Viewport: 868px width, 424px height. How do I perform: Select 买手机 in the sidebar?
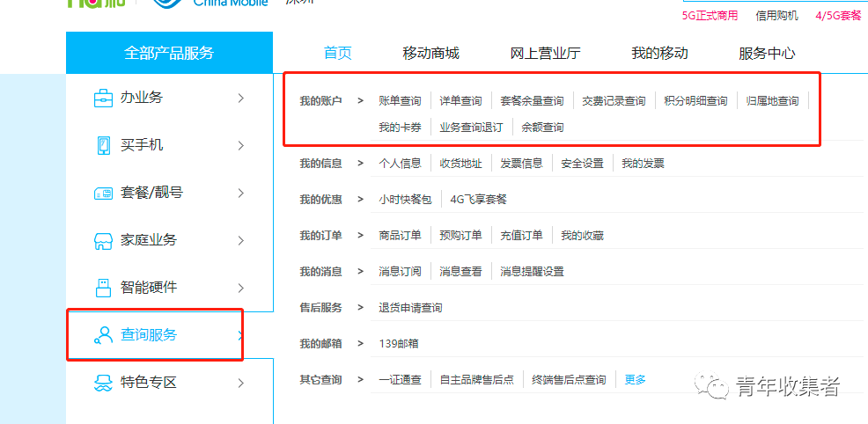click(142, 146)
